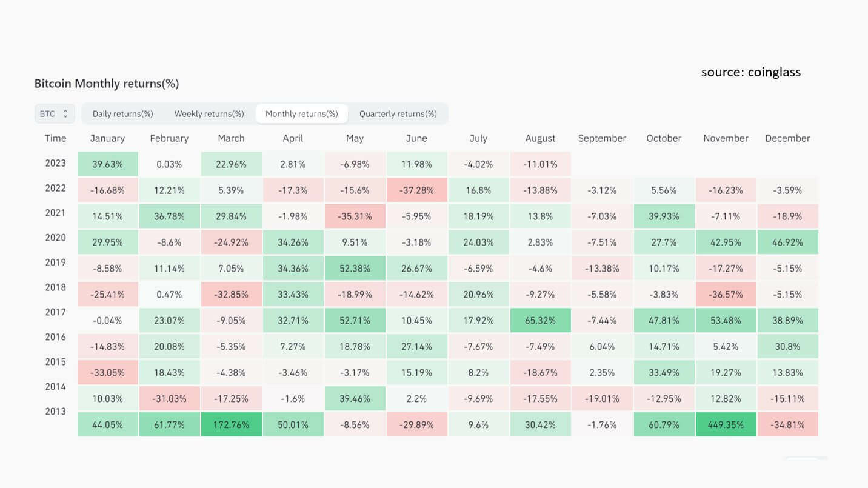Click the 2013 year row label
868x488 pixels.
tap(55, 412)
